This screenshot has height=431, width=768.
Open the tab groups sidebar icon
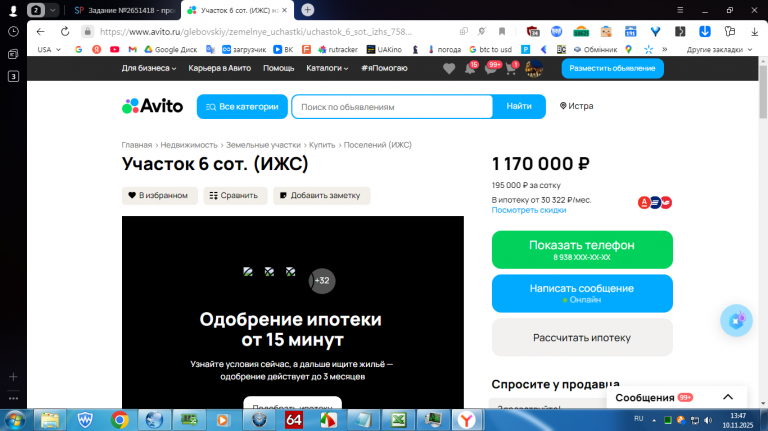[13, 54]
